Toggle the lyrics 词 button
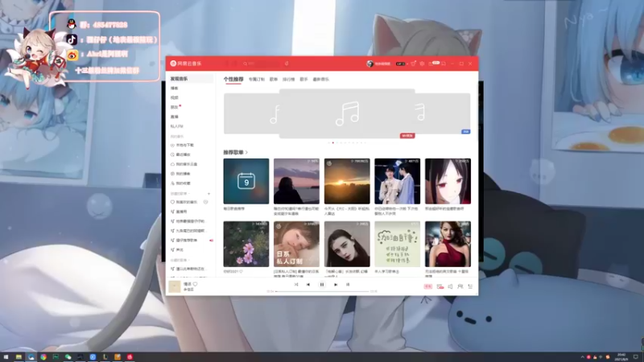Screen dimensions: 644x362 [348, 285]
